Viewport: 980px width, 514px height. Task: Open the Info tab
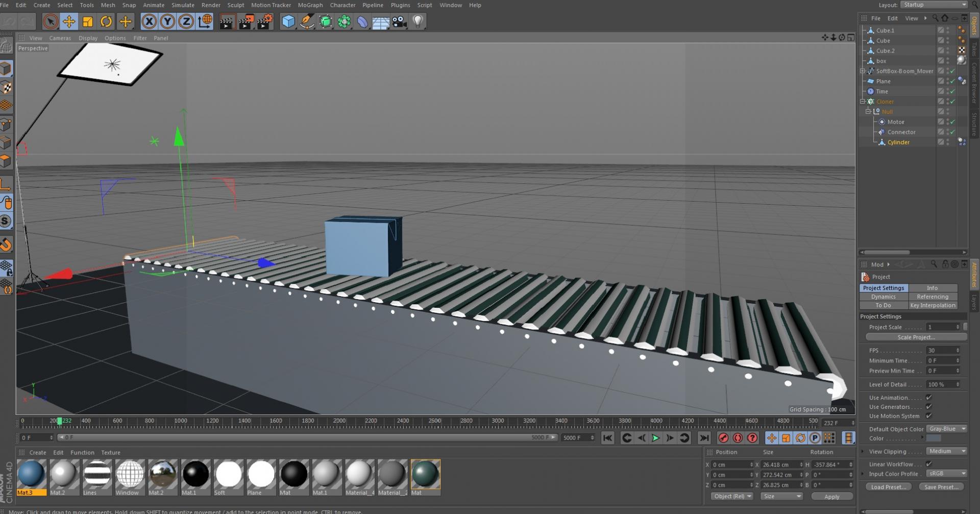932,288
